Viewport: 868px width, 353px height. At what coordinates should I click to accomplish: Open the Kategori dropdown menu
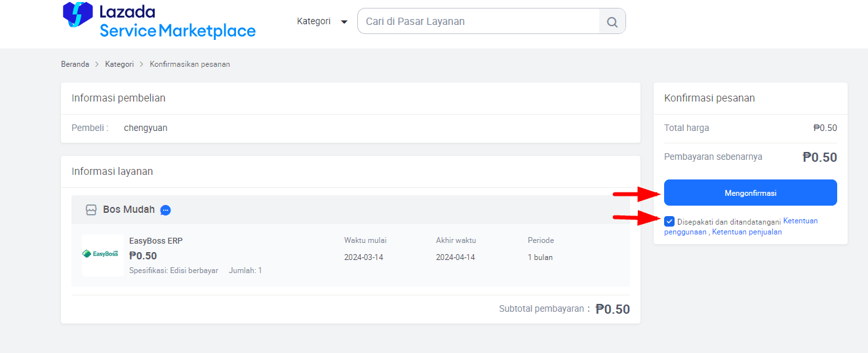pos(322,21)
